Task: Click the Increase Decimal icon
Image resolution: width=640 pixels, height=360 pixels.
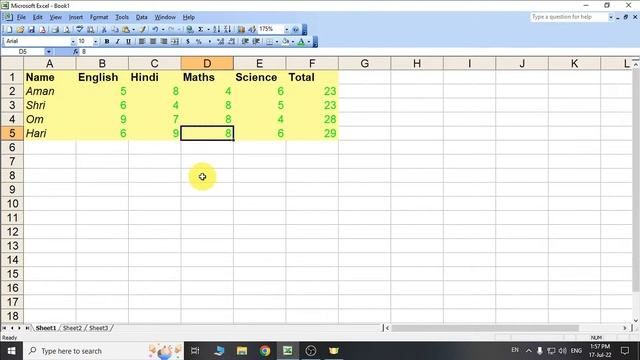Action: click(x=220, y=41)
